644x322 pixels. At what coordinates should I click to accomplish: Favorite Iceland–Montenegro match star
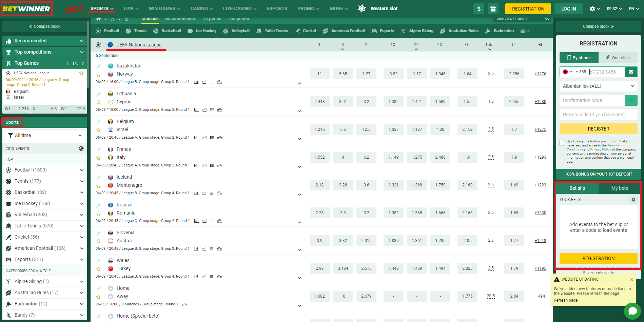(98, 185)
